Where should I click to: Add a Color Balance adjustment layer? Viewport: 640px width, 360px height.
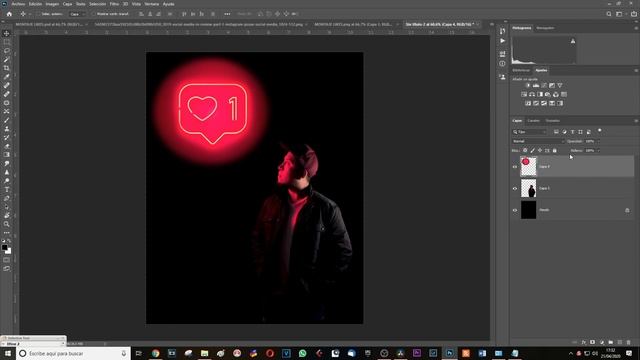pyautogui.click(x=532, y=94)
